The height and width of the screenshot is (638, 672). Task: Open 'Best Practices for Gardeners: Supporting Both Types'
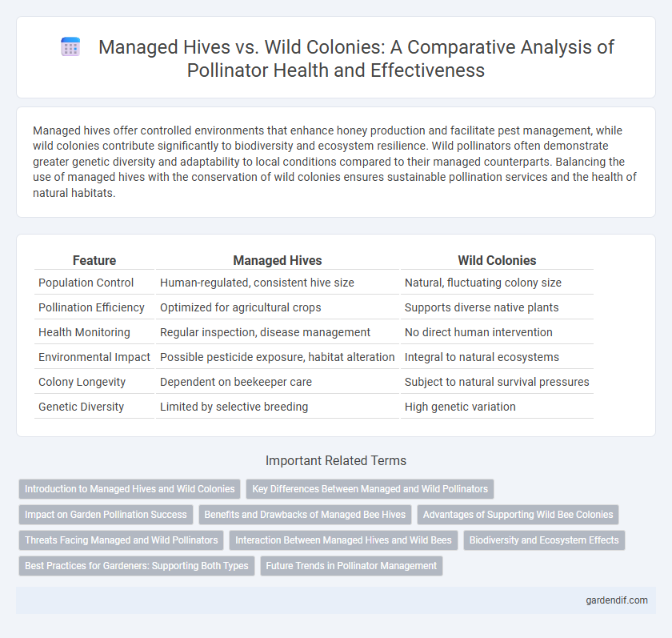point(137,566)
